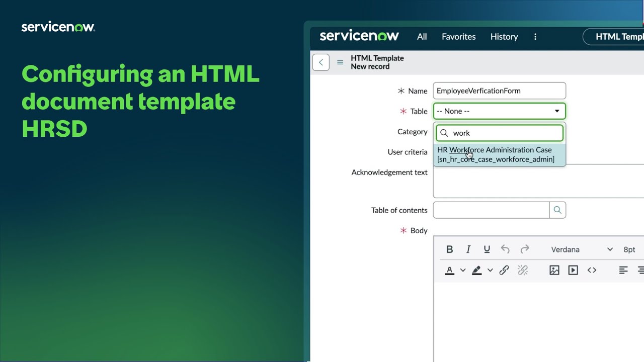Open the Table field dropdown showing None
The image size is (644, 362).
tap(499, 111)
